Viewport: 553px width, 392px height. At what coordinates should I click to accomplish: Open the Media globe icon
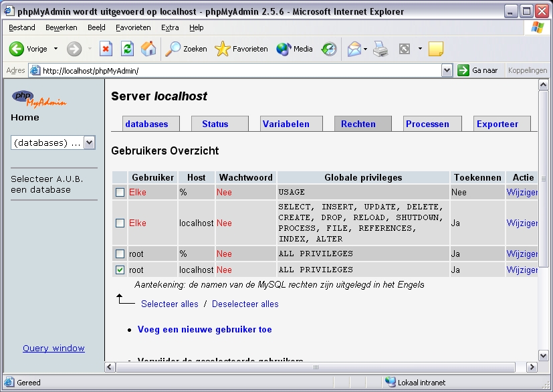pyautogui.click(x=284, y=49)
